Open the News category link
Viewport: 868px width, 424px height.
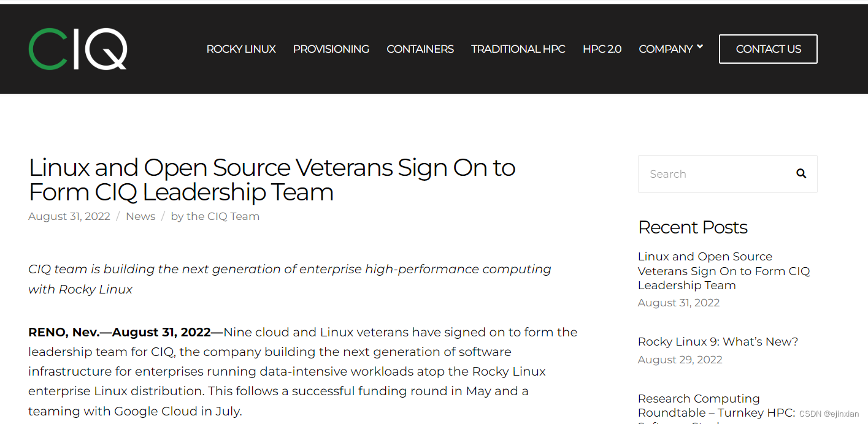pos(140,216)
